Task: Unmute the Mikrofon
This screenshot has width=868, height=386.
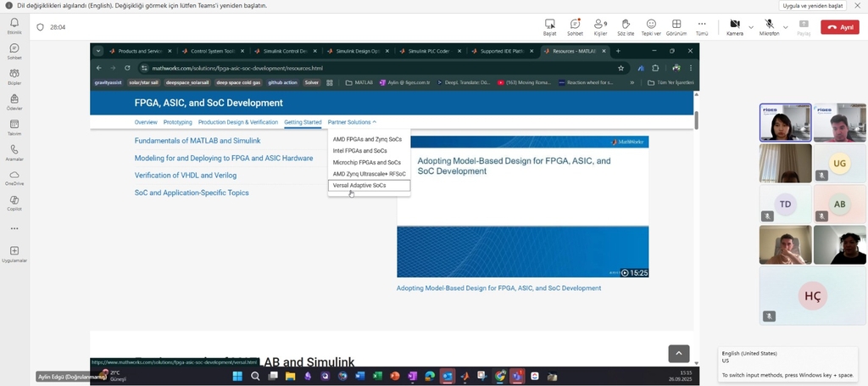Action: tap(769, 26)
